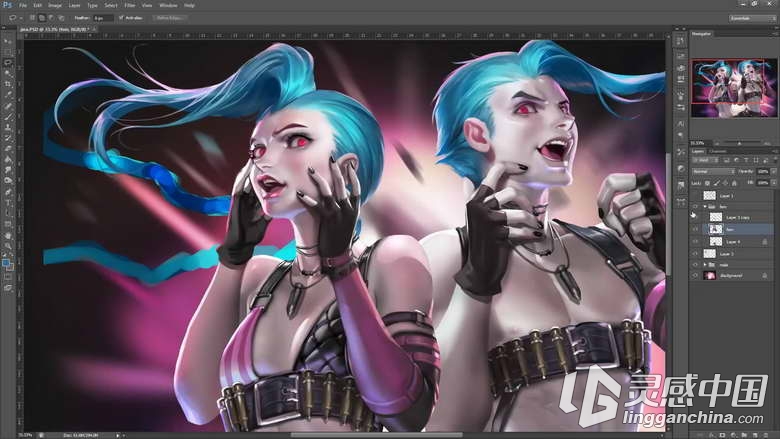Switch to the Channels tab
The height and width of the screenshot is (439, 780).
click(x=718, y=151)
